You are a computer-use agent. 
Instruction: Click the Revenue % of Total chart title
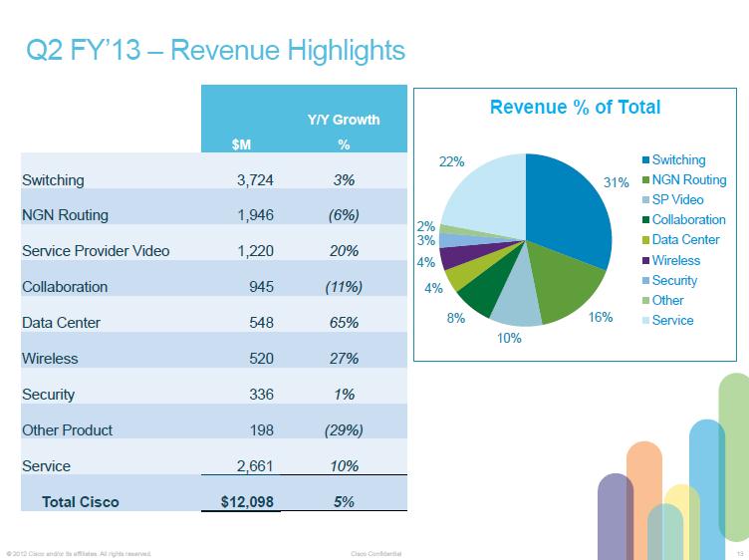point(575,108)
